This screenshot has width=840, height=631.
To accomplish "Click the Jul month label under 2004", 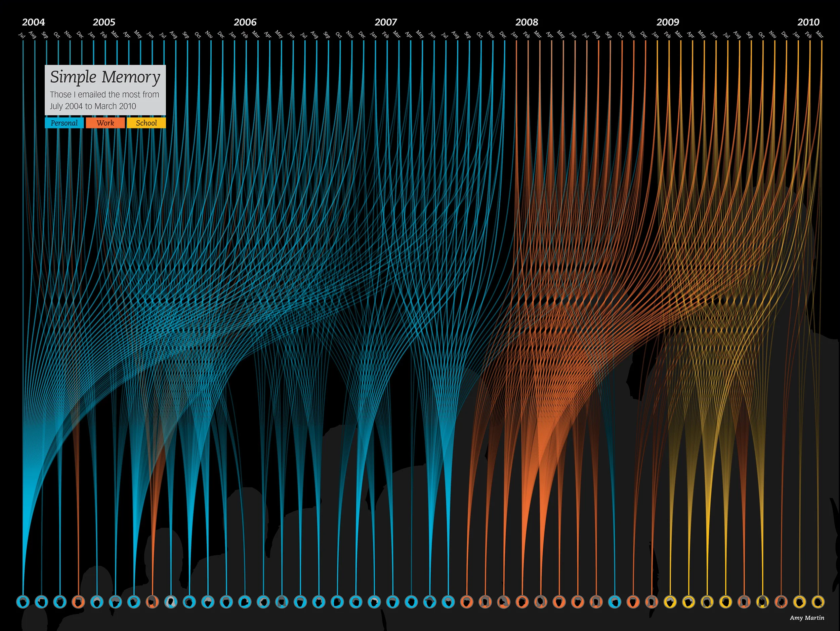I will tap(22, 35).
